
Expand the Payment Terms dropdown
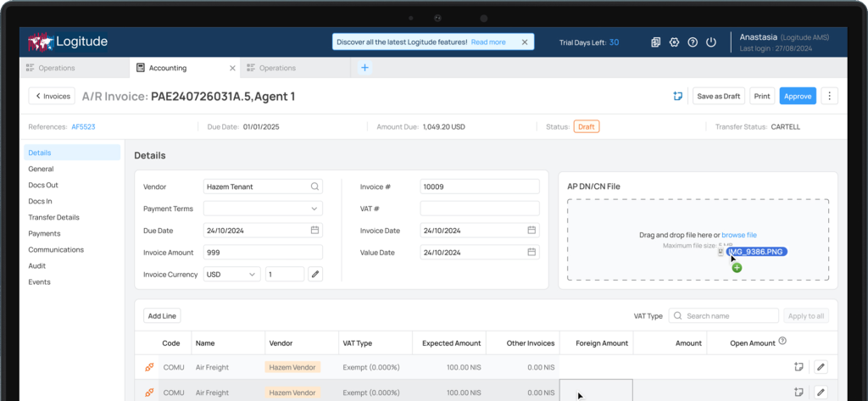263,209
